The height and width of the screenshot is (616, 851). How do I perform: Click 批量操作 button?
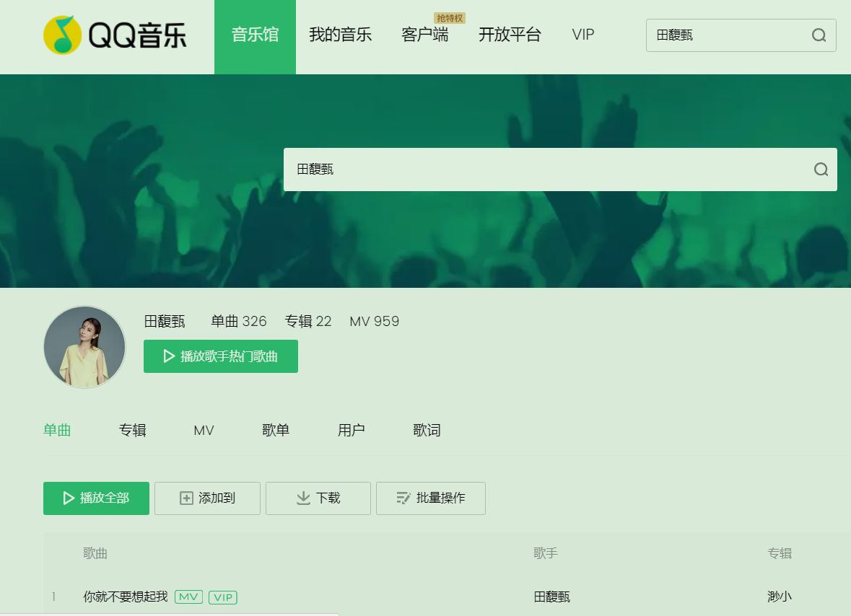click(431, 498)
